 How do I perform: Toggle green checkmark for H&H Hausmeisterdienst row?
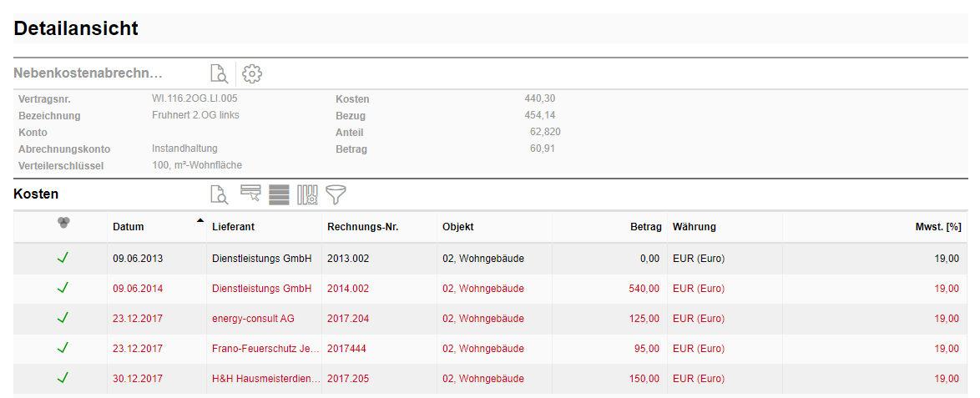[x=63, y=378]
